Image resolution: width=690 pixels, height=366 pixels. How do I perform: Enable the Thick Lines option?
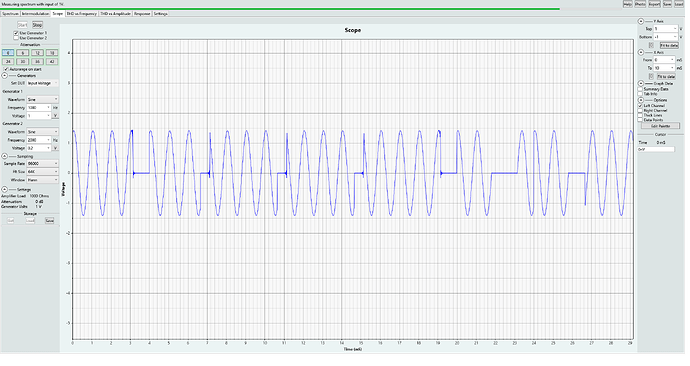pos(640,115)
